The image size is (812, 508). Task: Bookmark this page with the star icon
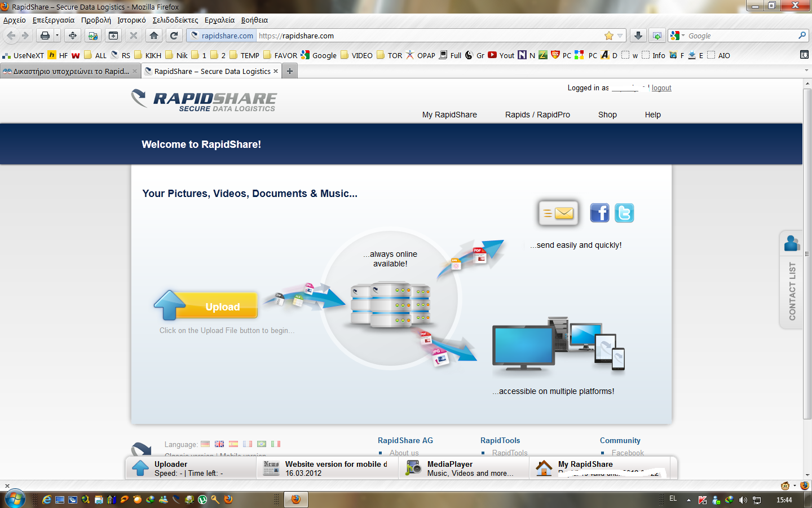(609, 36)
